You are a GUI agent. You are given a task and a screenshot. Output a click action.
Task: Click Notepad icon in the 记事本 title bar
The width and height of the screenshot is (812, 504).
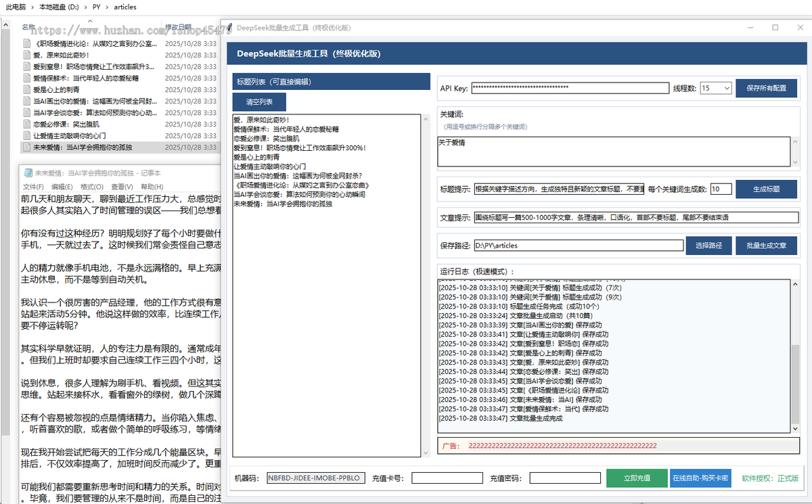pyautogui.click(x=28, y=173)
